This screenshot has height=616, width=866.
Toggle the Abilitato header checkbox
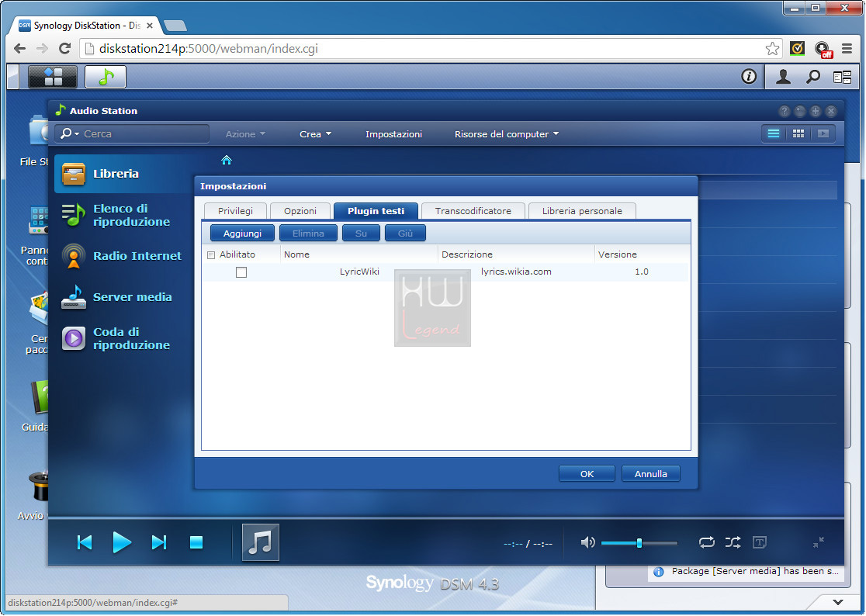point(211,255)
